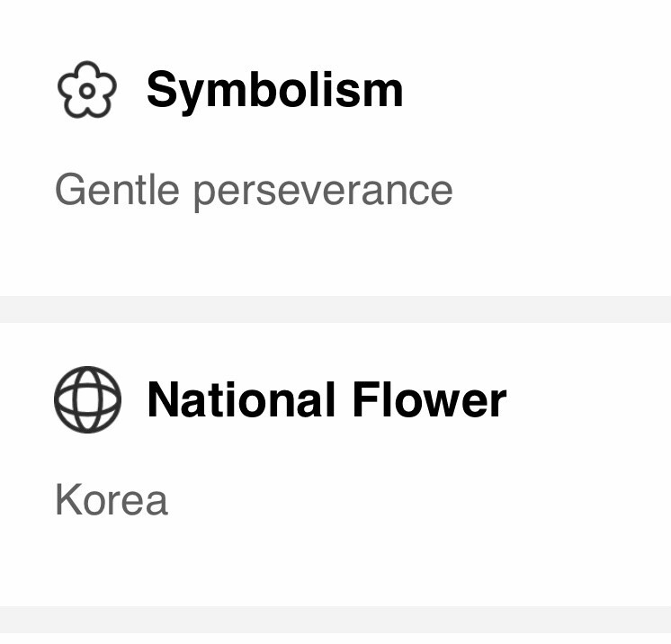Select the Symbolism heading
This screenshot has height=644, width=671.
tap(274, 91)
